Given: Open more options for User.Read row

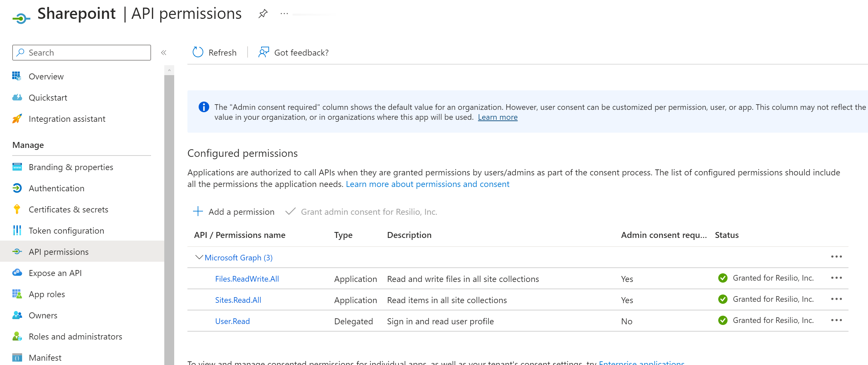Looking at the screenshot, I should 836,320.
